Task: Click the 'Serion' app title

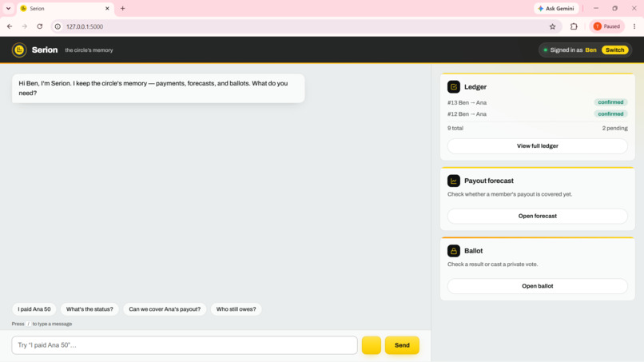Action: [x=45, y=50]
